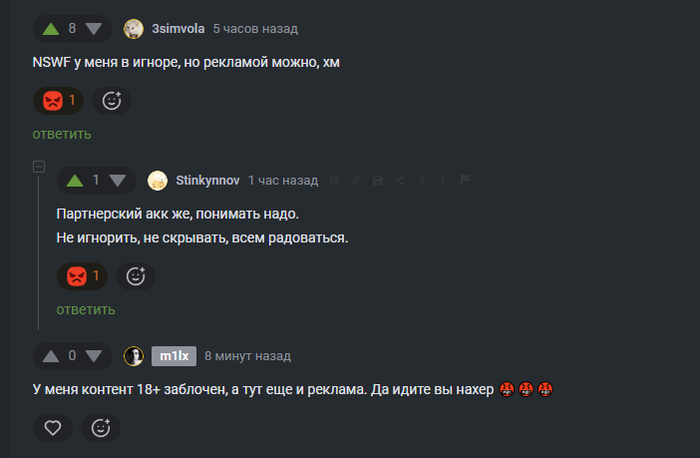Upvote the comment by 3simvola

coord(51,29)
